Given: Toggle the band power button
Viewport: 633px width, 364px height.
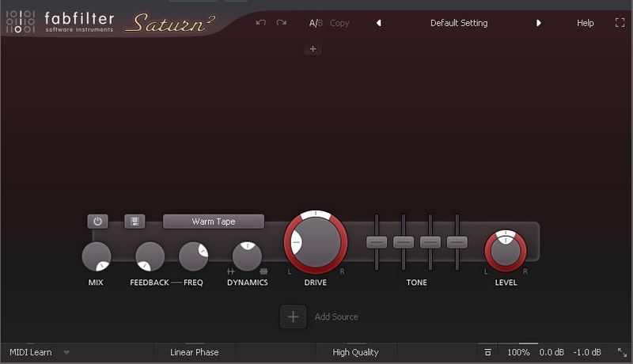Looking at the screenshot, I should 97,222.
